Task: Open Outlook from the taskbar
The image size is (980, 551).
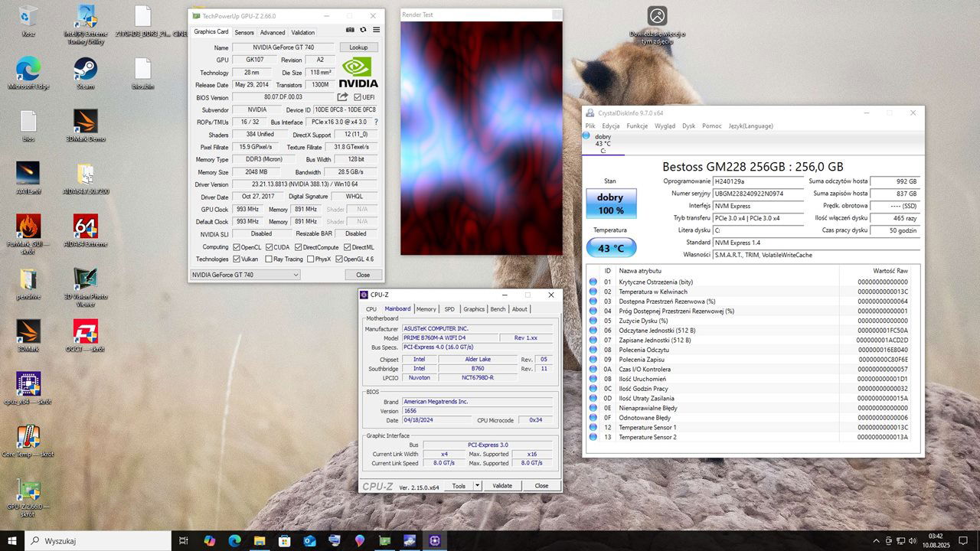Action: (309, 541)
